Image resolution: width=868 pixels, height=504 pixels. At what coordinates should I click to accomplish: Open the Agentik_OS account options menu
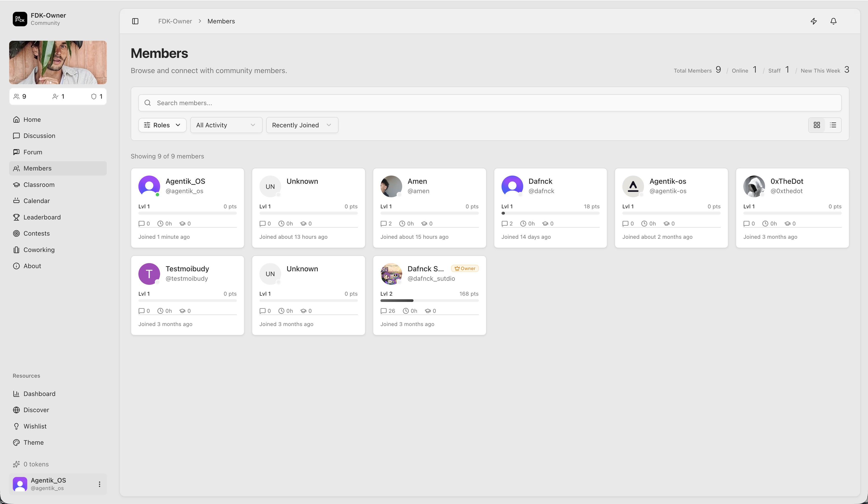coord(100,484)
